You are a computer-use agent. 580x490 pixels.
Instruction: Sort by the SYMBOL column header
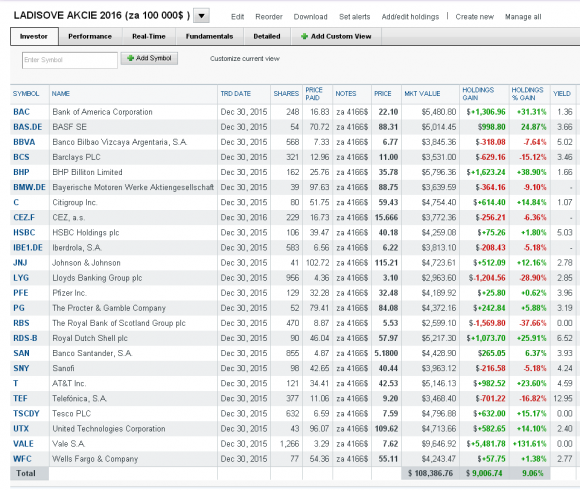click(x=26, y=94)
